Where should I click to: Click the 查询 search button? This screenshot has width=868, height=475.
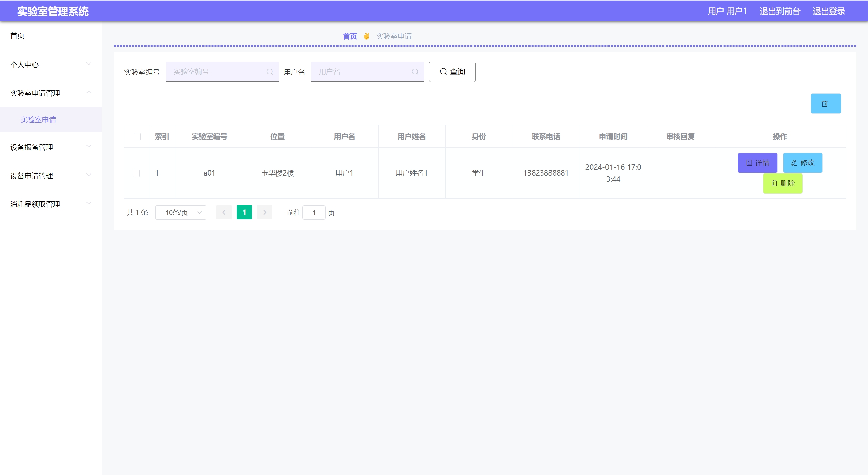tap(452, 72)
